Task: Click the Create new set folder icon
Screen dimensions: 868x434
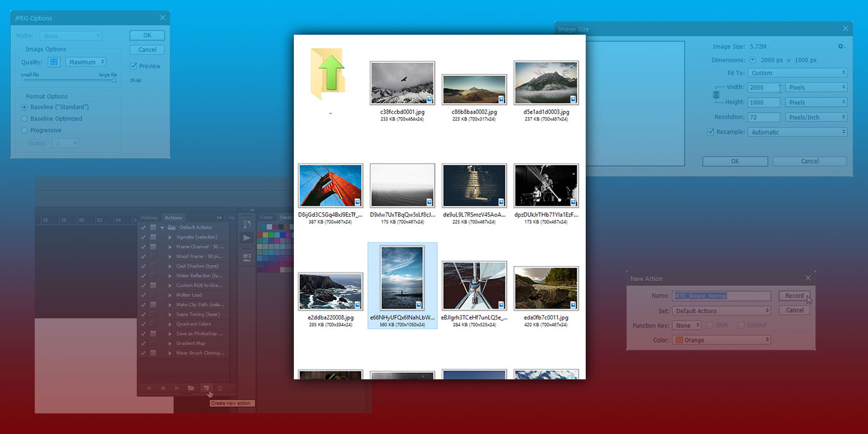Action: point(192,388)
